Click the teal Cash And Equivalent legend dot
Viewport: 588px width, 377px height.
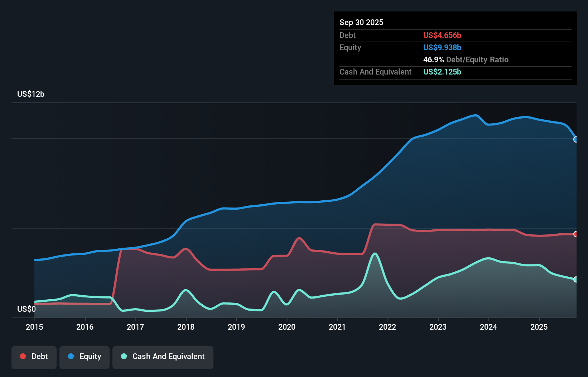[124, 356]
